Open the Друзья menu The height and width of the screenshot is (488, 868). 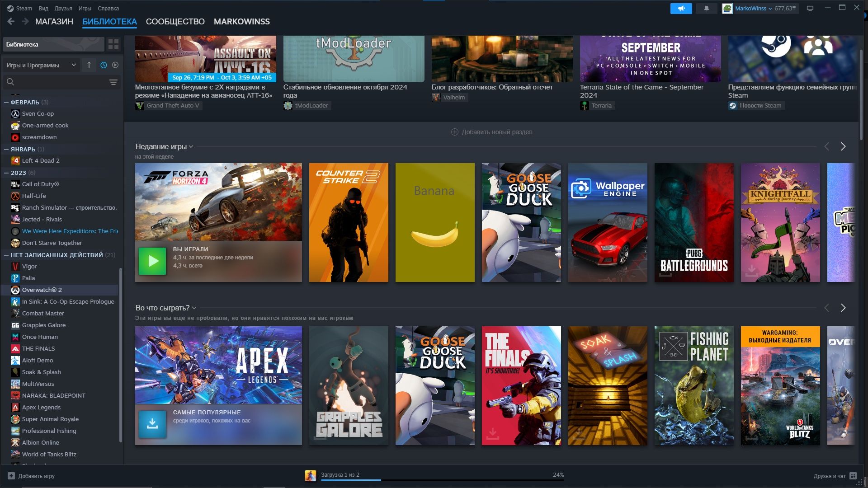pyautogui.click(x=63, y=8)
